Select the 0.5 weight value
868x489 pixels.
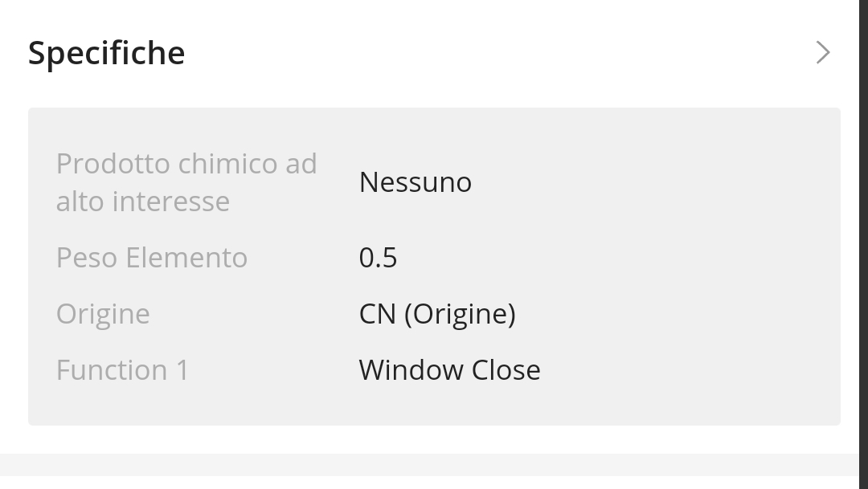pyautogui.click(x=378, y=257)
